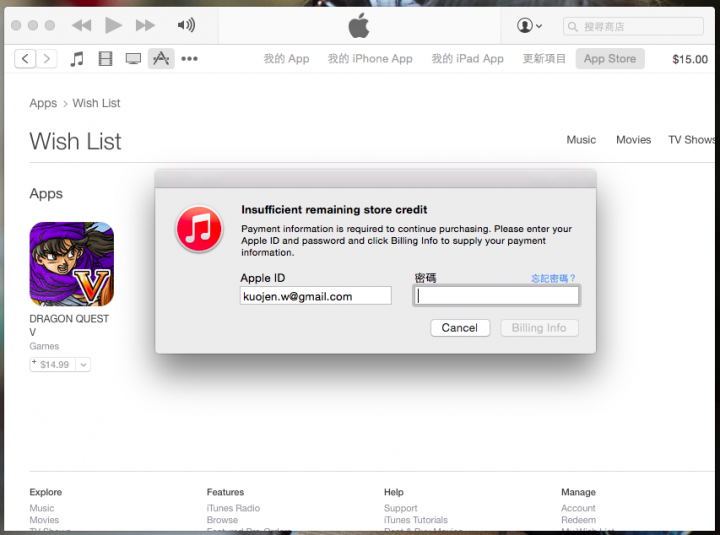Open the 我的 iPad App tab

tap(467, 59)
